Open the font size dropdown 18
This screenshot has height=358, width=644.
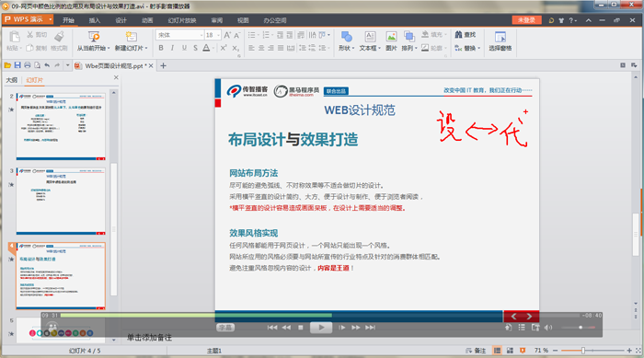(218, 35)
